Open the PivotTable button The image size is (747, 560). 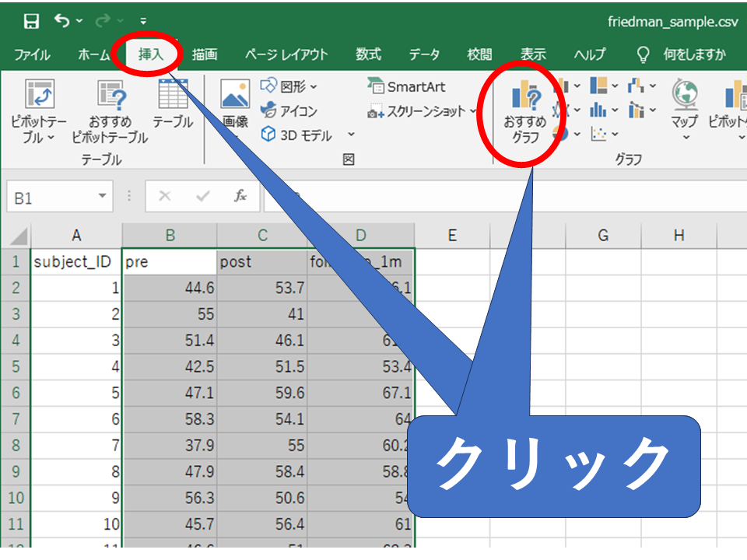(39, 110)
